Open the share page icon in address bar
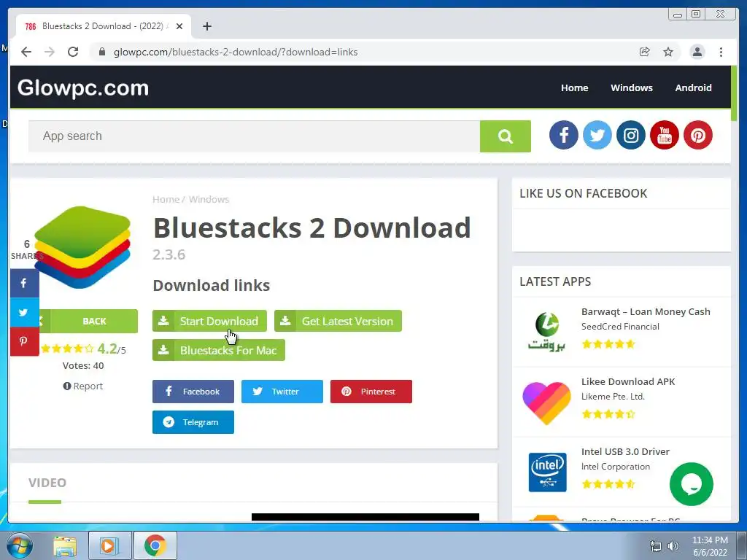Screen dimensions: 747x560 (x=645, y=52)
